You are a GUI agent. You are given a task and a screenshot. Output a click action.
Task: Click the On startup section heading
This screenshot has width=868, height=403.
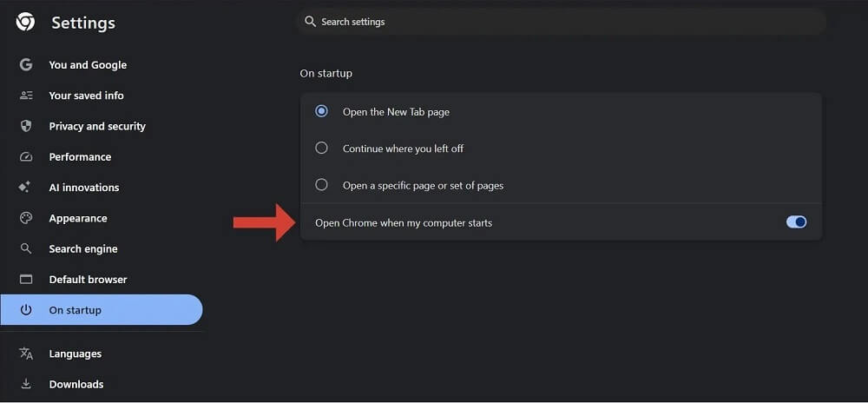point(326,73)
